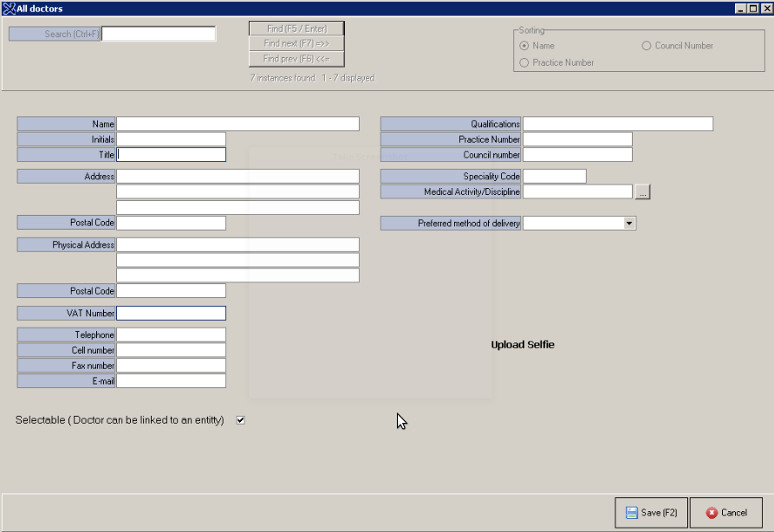Screen dimensions: 774x532
Task: Toggle the Selectable doctor checkbox
Action: point(241,420)
